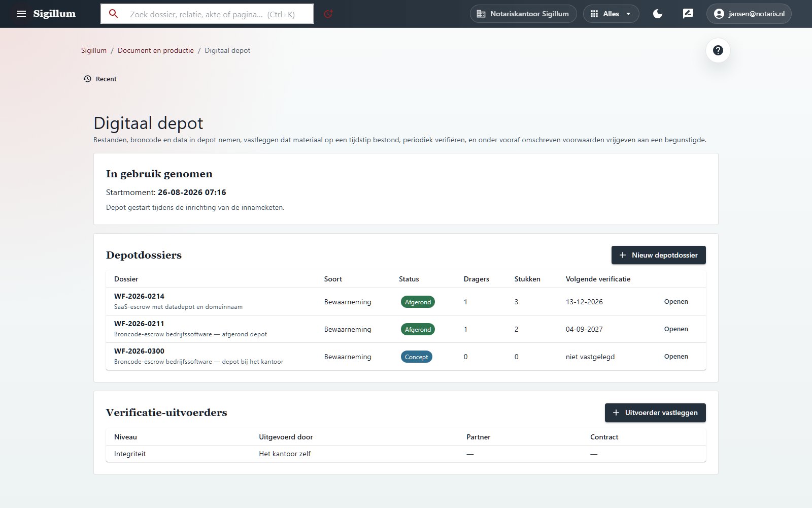812x508 pixels.
Task: Open the help question mark button
Action: click(x=718, y=50)
